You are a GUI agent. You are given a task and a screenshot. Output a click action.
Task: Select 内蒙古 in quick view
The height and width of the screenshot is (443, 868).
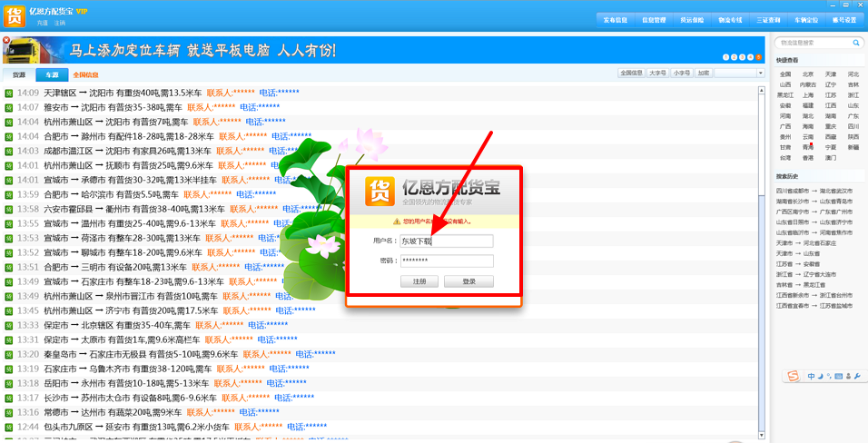(808, 84)
